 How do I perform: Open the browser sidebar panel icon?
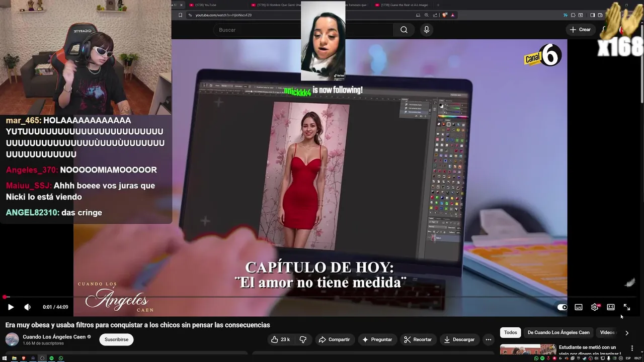593,15
